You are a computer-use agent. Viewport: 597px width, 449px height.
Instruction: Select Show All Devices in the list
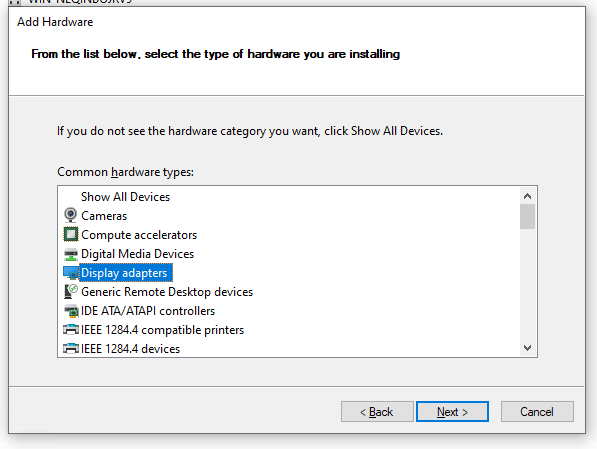[125, 197]
